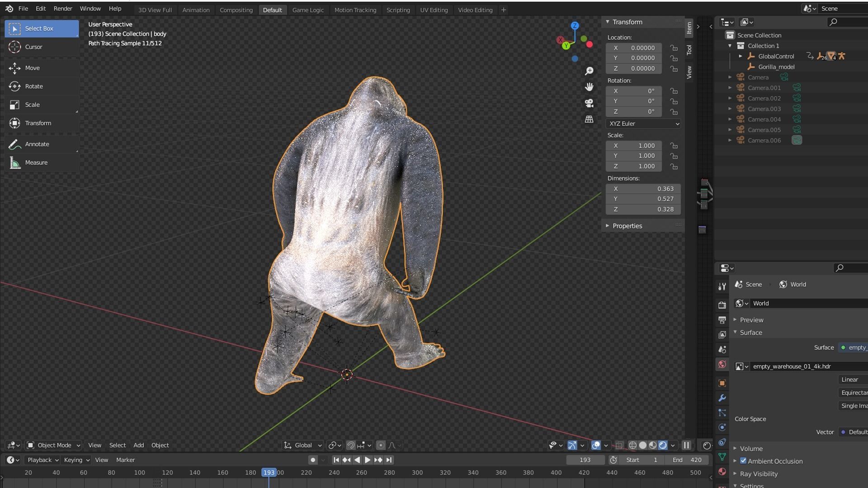Select the Transform tool
This screenshot has width=868, height=488.
coord(42,123)
